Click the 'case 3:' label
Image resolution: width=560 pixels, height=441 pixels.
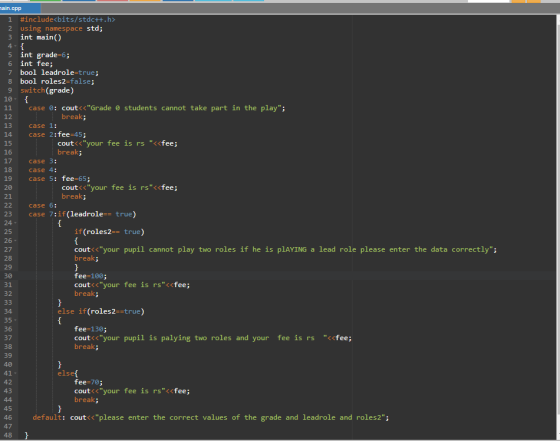point(42,161)
